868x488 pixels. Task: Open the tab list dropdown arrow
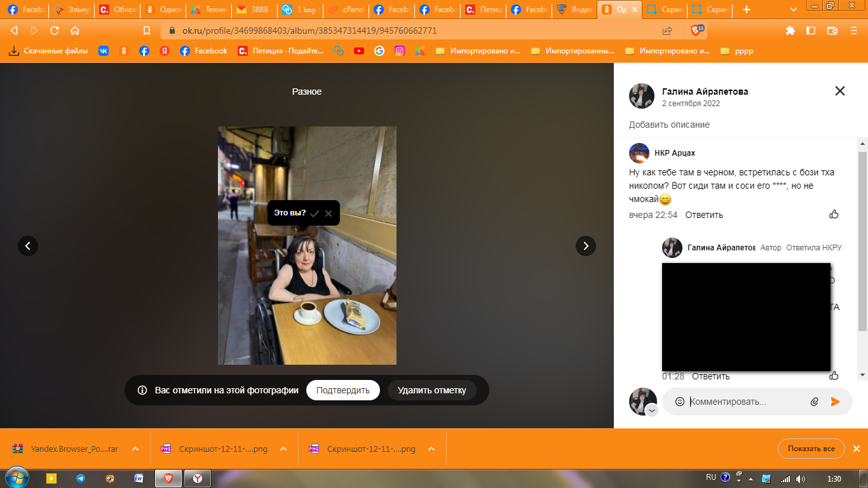coord(793,10)
